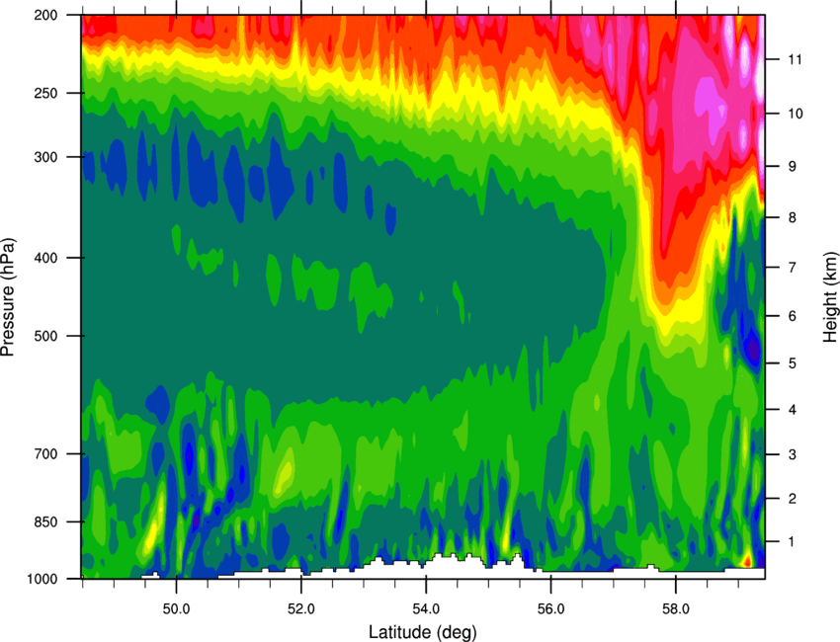Pick the 11 km height label

pyautogui.click(x=795, y=59)
